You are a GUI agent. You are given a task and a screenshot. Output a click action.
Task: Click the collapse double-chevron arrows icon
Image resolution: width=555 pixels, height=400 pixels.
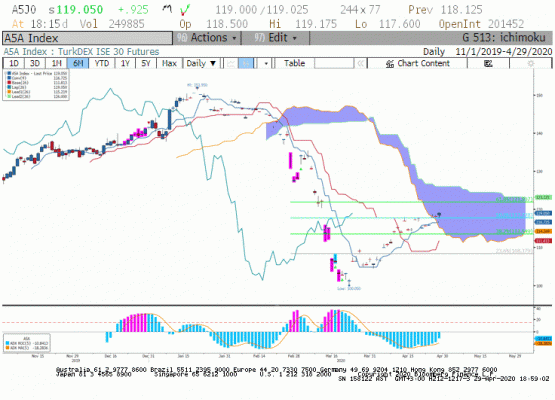[360, 63]
